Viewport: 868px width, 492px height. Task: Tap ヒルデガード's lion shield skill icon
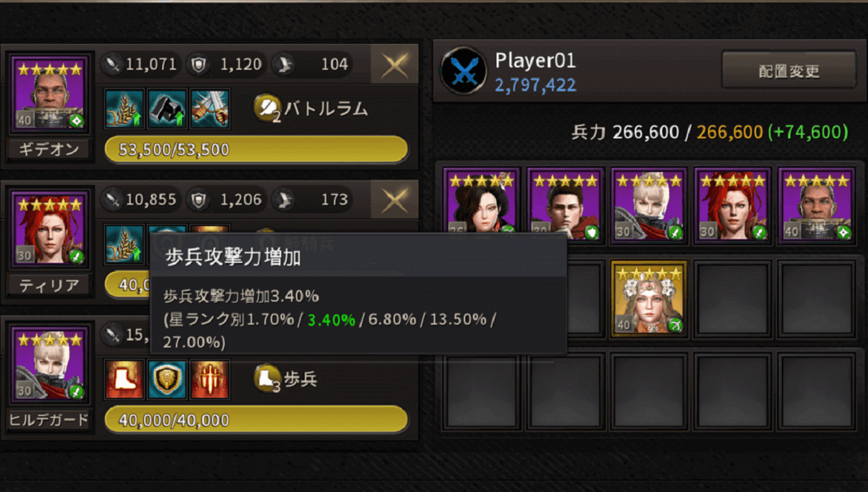pos(166,379)
